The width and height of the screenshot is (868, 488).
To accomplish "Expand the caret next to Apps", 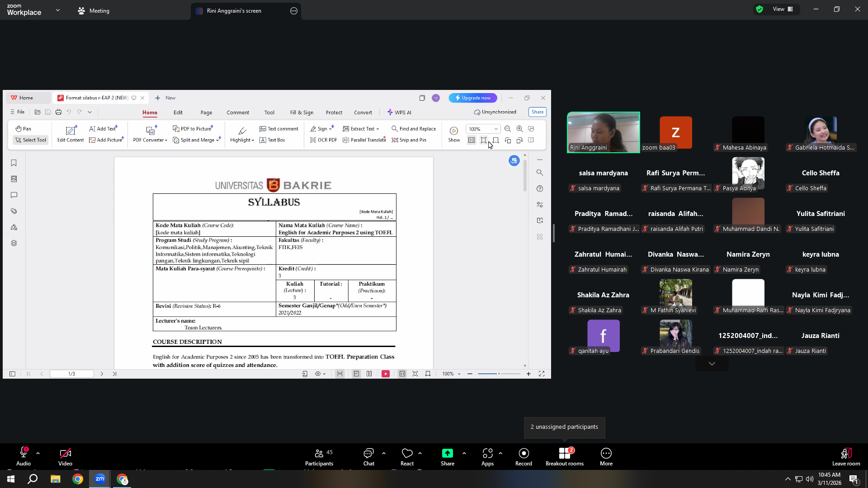I will pyautogui.click(x=500, y=453).
